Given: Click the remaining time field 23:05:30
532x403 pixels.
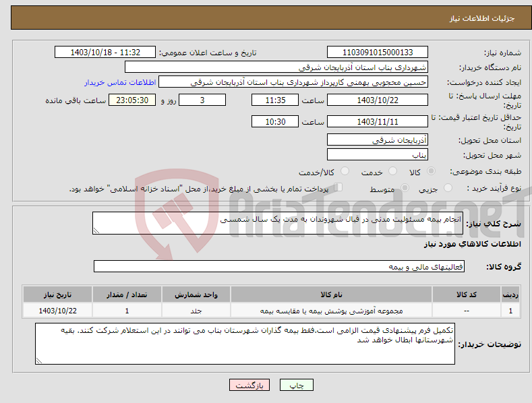Looking at the screenshot, I should (132, 100).
